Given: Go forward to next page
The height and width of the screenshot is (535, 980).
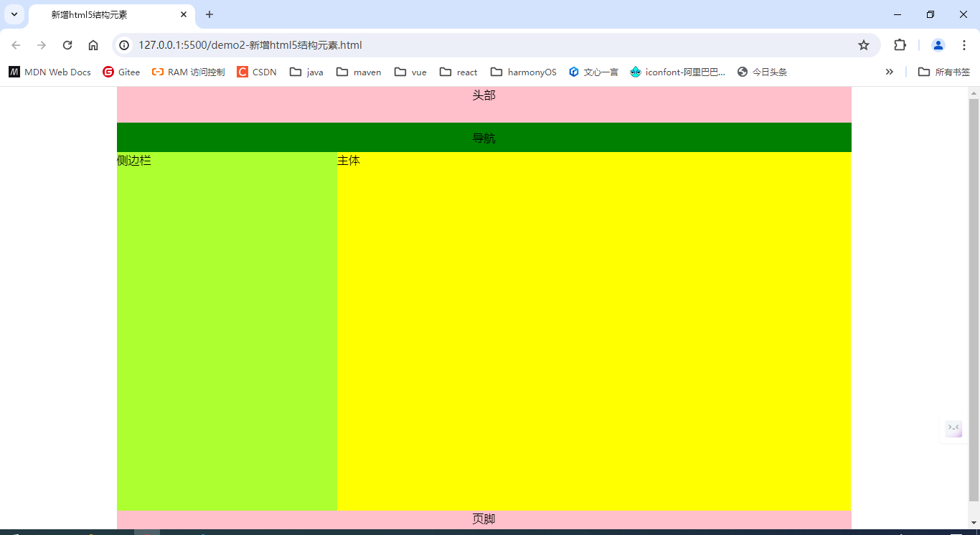Looking at the screenshot, I should point(42,45).
